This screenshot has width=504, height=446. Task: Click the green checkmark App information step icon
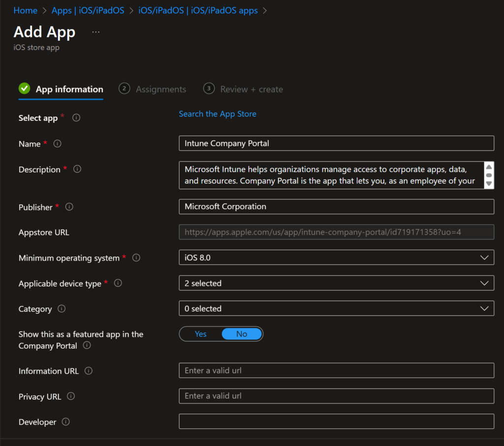25,89
